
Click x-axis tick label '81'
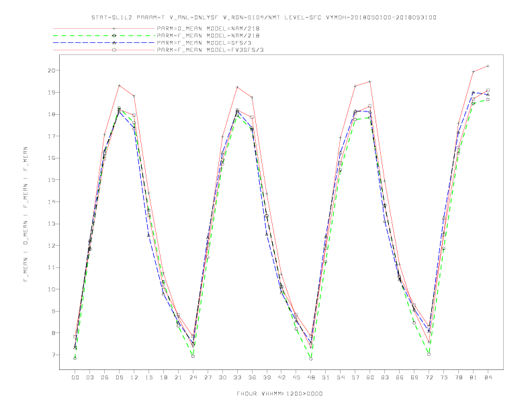[x=473, y=377]
